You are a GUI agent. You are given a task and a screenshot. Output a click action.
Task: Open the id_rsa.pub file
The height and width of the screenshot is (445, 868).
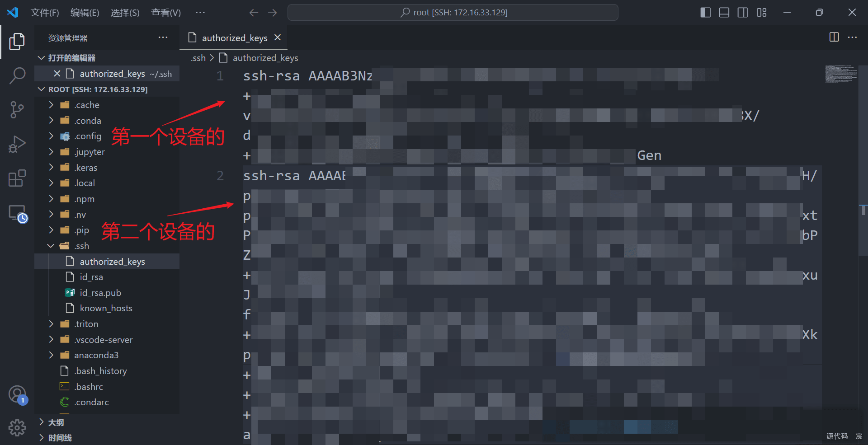100,293
